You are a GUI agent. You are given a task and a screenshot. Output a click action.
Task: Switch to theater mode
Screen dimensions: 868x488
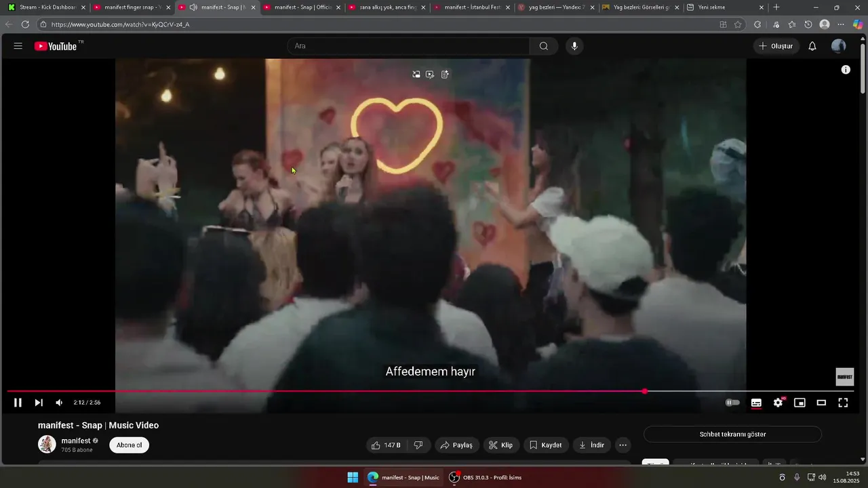[x=821, y=403]
